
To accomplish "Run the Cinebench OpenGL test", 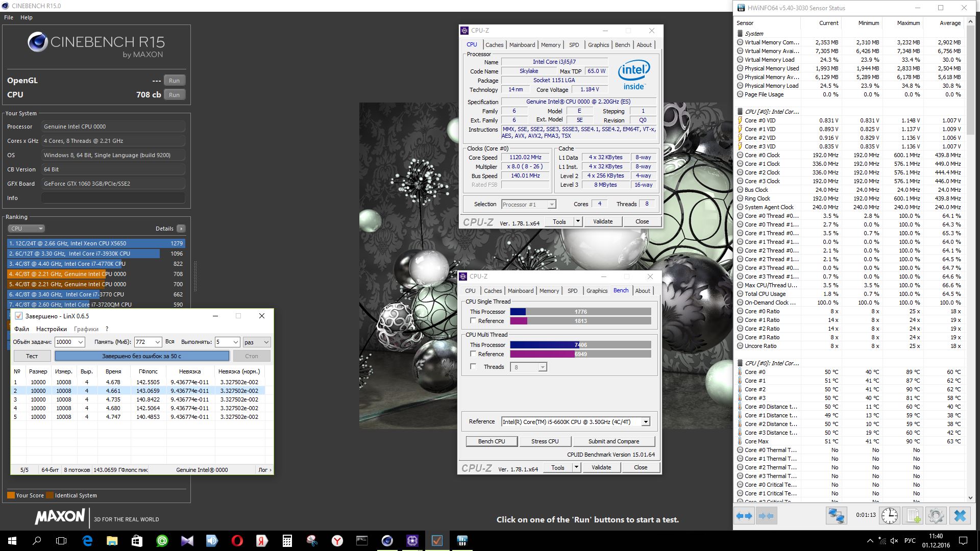I will tap(174, 81).
